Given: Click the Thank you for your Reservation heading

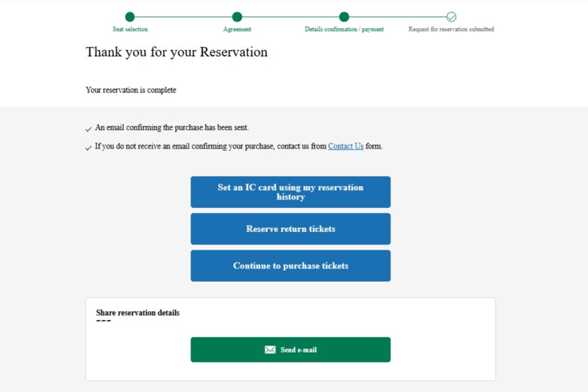Looking at the screenshot, I should coord(176,52).
